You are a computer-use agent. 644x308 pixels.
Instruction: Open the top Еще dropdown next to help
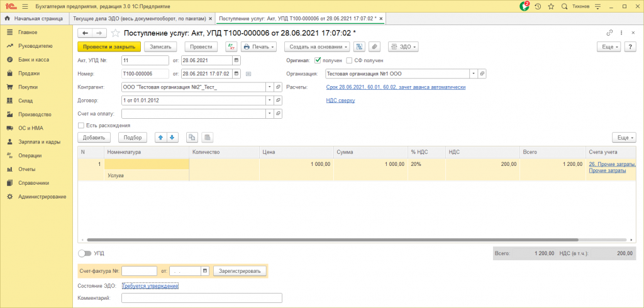[x=609, y=47]
